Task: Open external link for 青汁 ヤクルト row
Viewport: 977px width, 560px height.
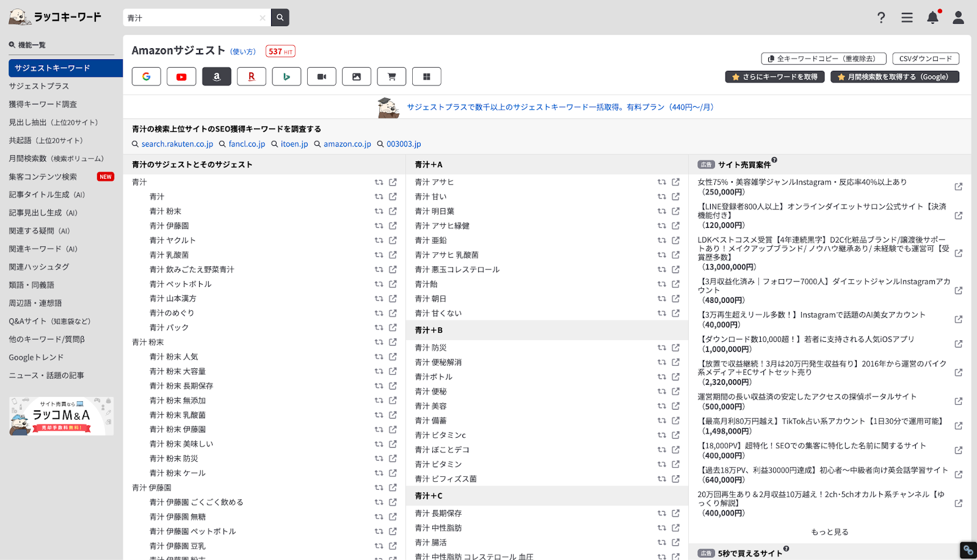Action: [x=393, y=240]
